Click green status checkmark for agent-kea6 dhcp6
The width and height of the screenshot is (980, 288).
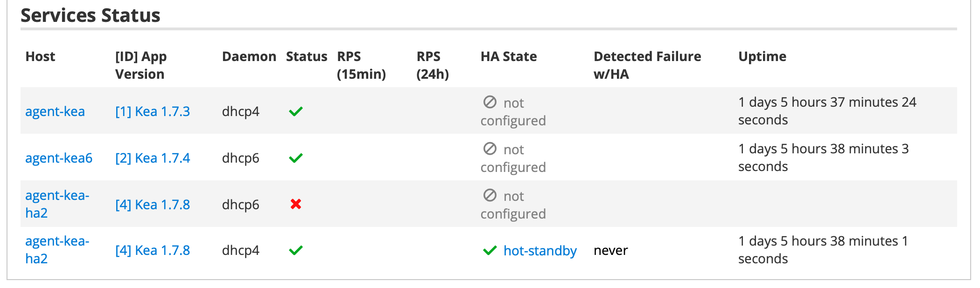[x=296, y=158]
